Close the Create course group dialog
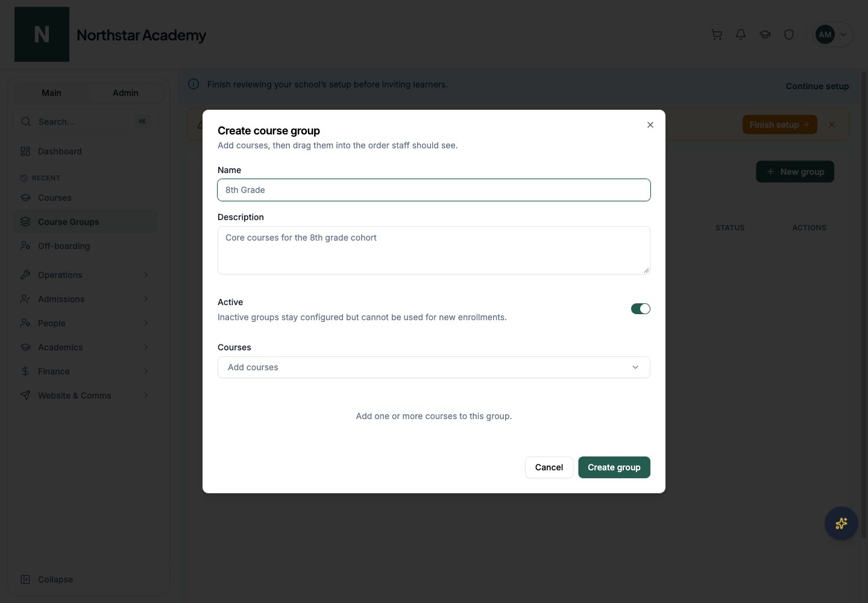The width and height of the screenshot is (868, 603). [650, 125]
